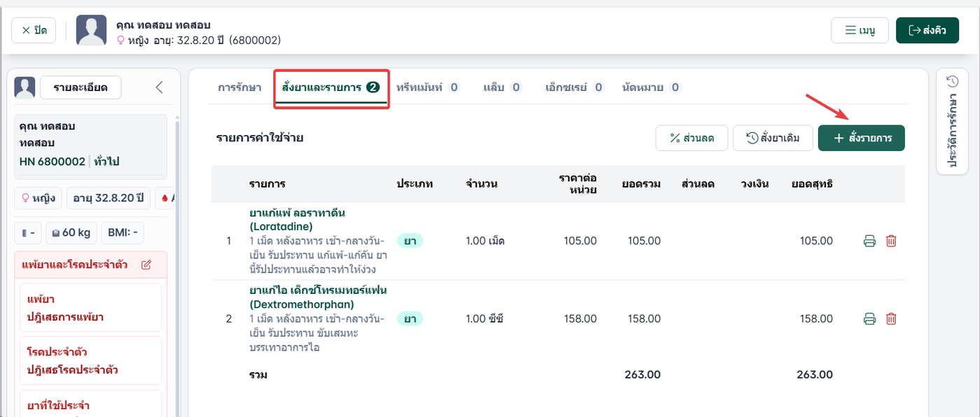
Task: Delete the Dextromethorphan order row
Action: (891, 319)
